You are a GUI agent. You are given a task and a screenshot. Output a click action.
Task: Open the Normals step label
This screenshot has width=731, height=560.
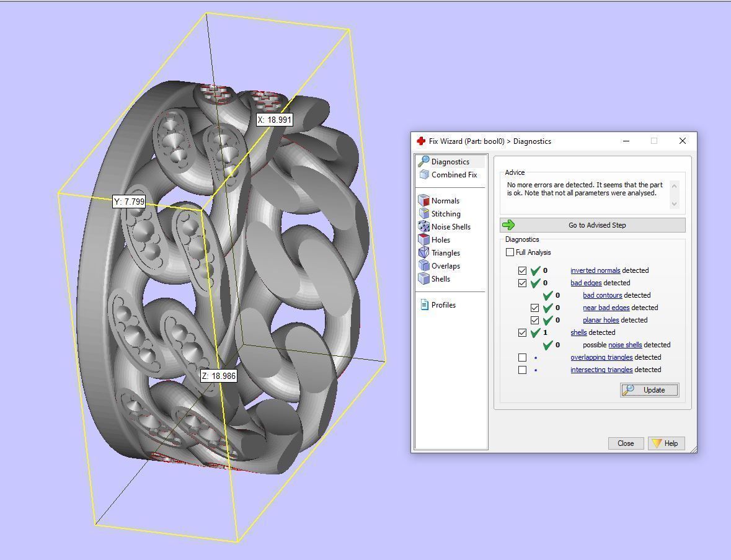[x=445, y=201]
